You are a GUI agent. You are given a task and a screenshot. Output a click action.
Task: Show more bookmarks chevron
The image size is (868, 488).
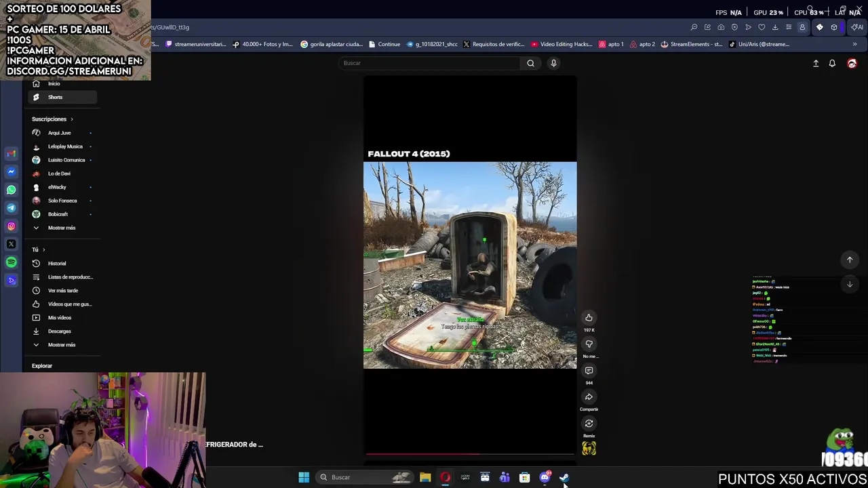[854, 44]
